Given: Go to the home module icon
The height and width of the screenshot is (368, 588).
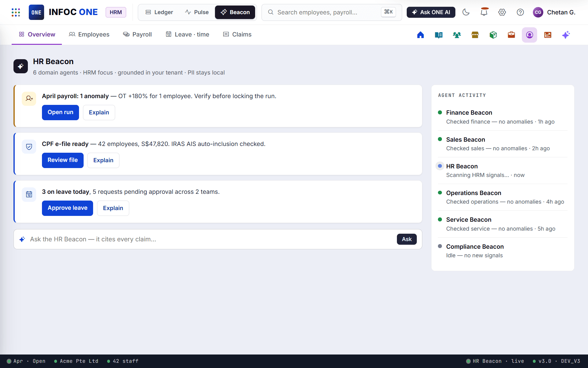Looking at the screenshot, I should point(420,35).
